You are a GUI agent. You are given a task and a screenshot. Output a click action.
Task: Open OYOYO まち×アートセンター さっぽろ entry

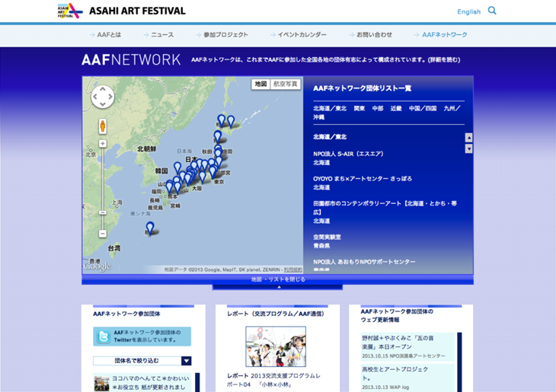tap(363, 179)
